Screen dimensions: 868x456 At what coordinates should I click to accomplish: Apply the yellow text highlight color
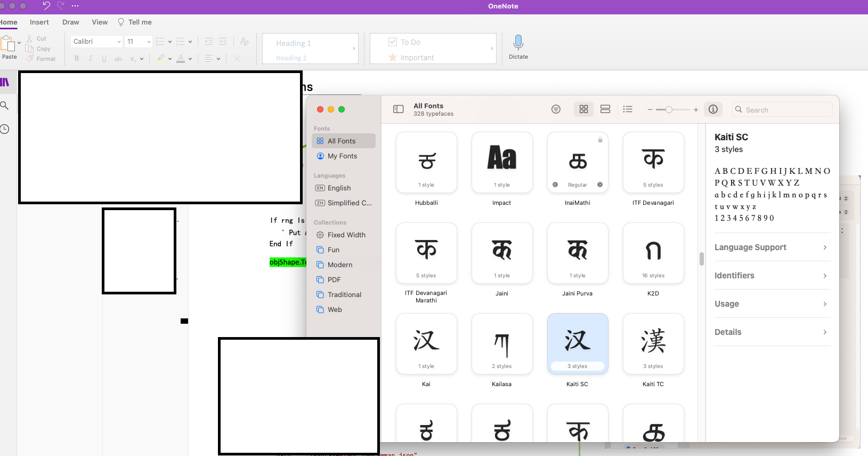[x=160, y=59]
